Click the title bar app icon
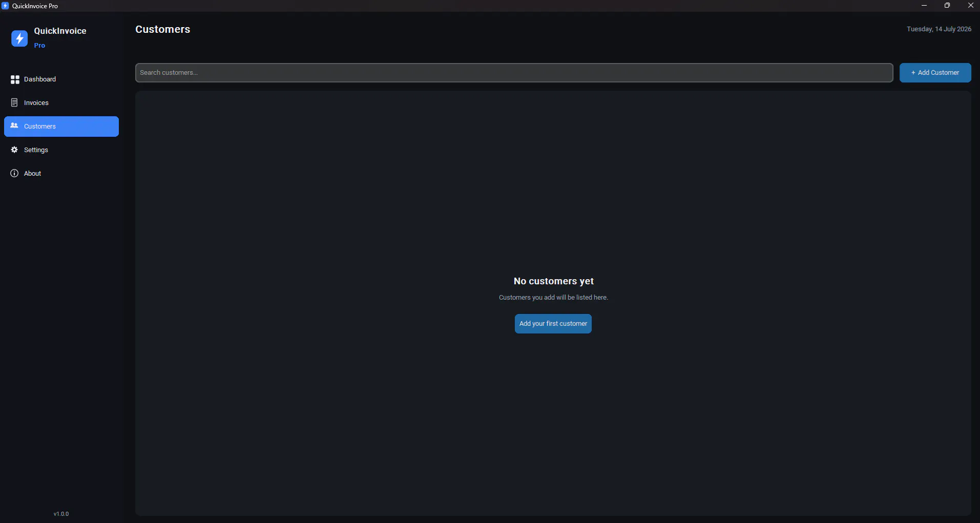 tap(5, 6)
